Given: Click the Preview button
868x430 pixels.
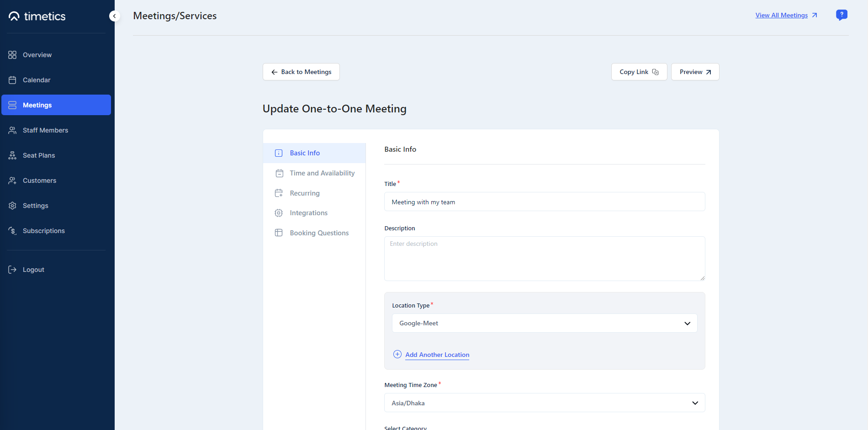Looking at the screenshot, I should pos(695,72).
